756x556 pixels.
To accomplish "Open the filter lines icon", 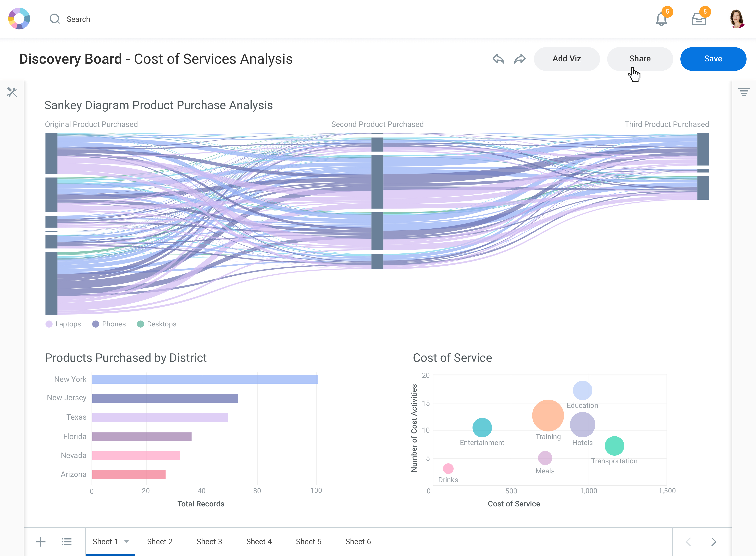I will click(x=744, y=92).
